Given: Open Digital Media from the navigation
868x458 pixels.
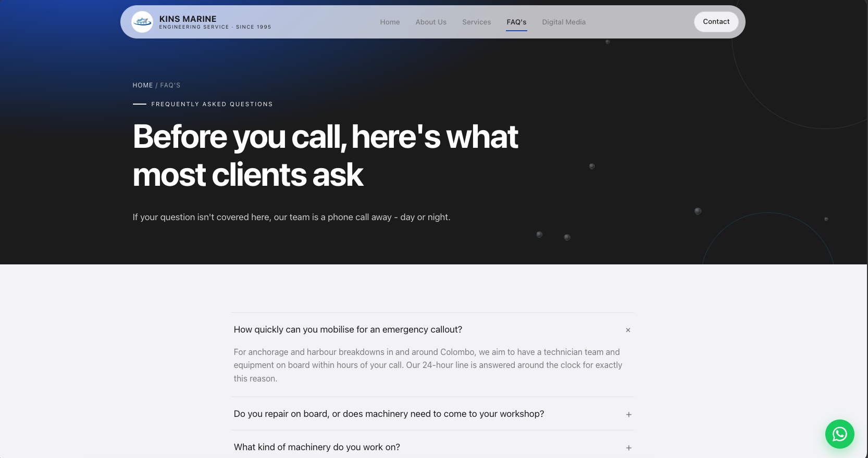Looking at the screenshot, I should coord(564,22).
